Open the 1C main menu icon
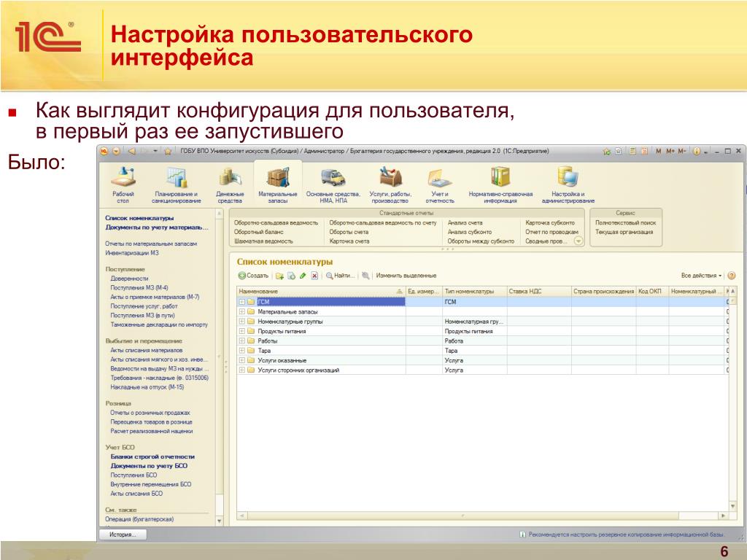 pyautogui.click(x=104, y=152)
